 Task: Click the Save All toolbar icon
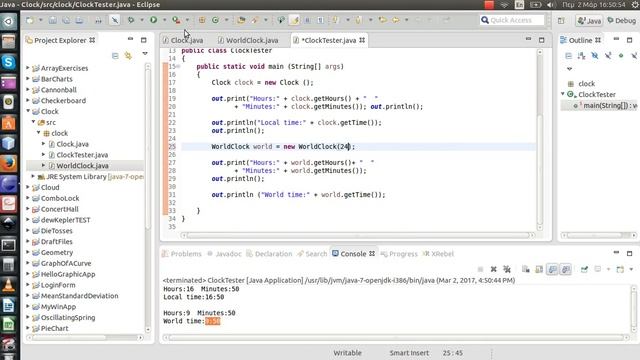(x=66, y=20)
